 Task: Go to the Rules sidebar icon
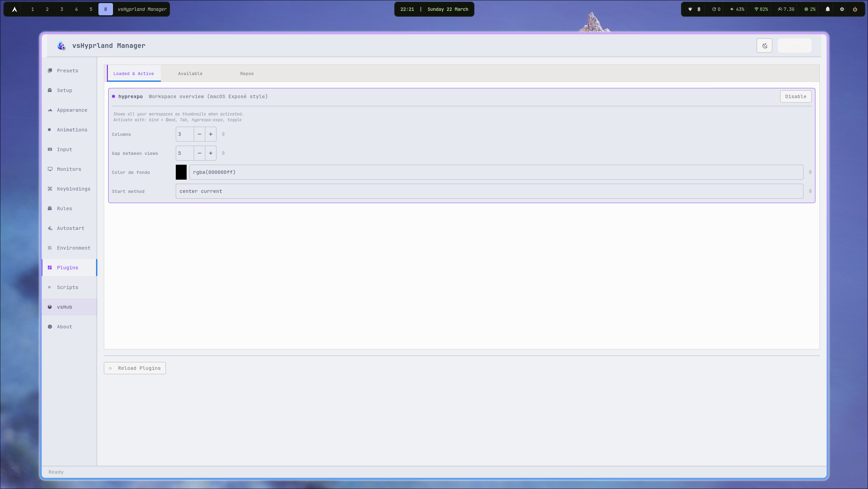pyautogui.click(x=50, y=209)
